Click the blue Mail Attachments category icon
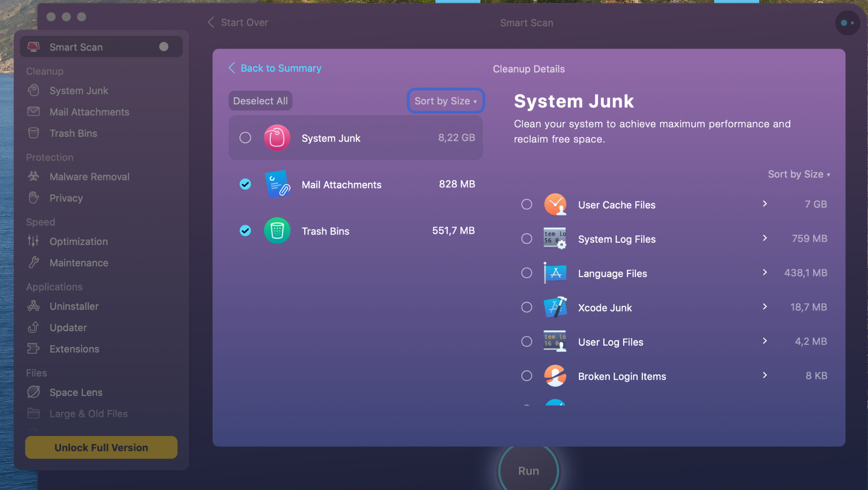Screen dimensions: 868x490 pos(277,184)
